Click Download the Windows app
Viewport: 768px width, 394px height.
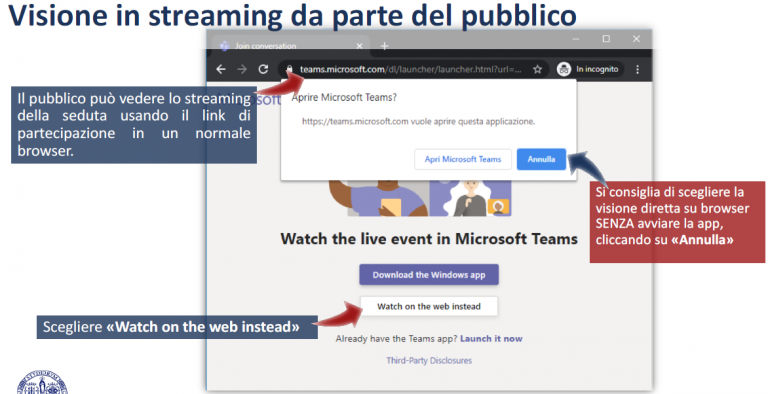[429, 275]
